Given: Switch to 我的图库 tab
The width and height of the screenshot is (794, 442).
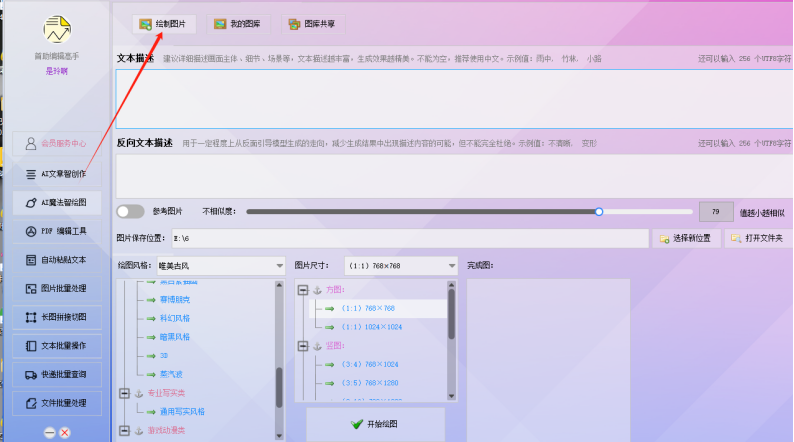Looking at the screenshot, I should pyautogui.click(x=238, y=24).
